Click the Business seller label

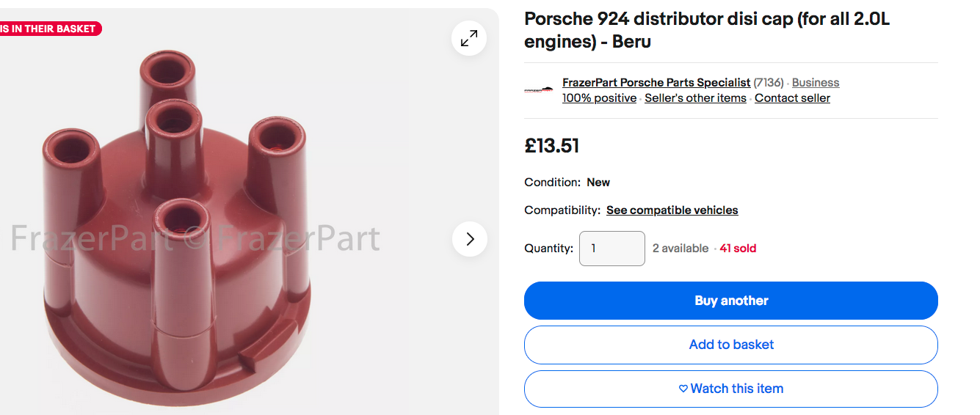816,83
